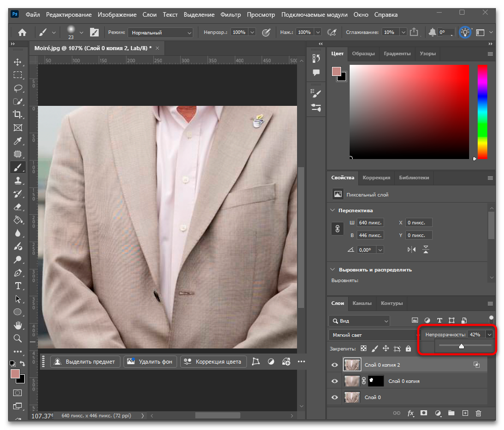Click the Коррекция цвета button
This screenshot has width=504, height=430.
(213, 362)
